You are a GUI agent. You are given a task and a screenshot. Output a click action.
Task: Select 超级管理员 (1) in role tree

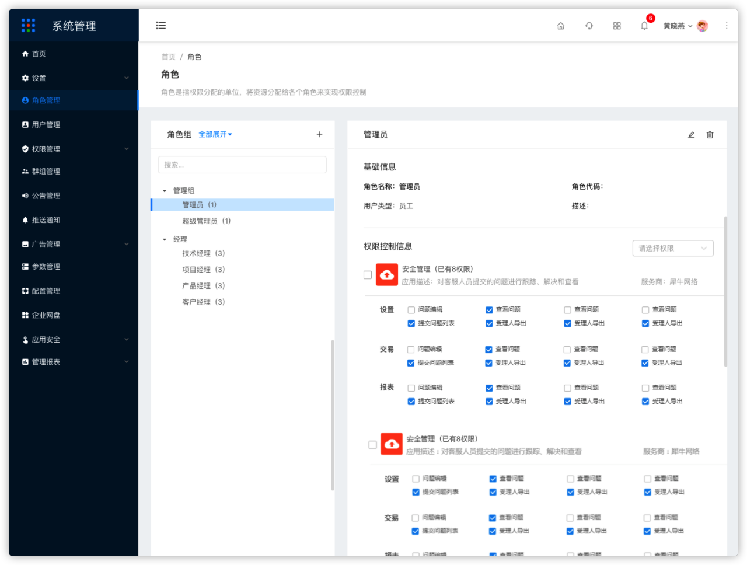(x=207, y=221)
